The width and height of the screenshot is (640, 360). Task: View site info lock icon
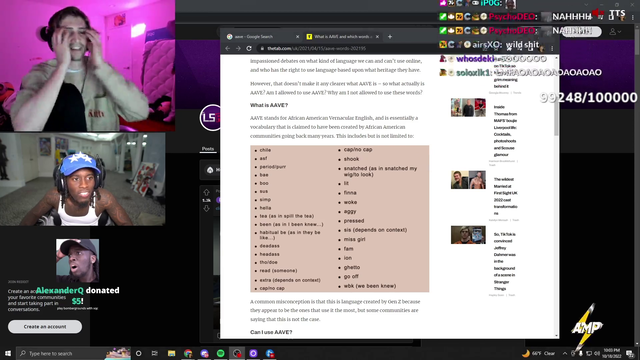click(262, 48)
